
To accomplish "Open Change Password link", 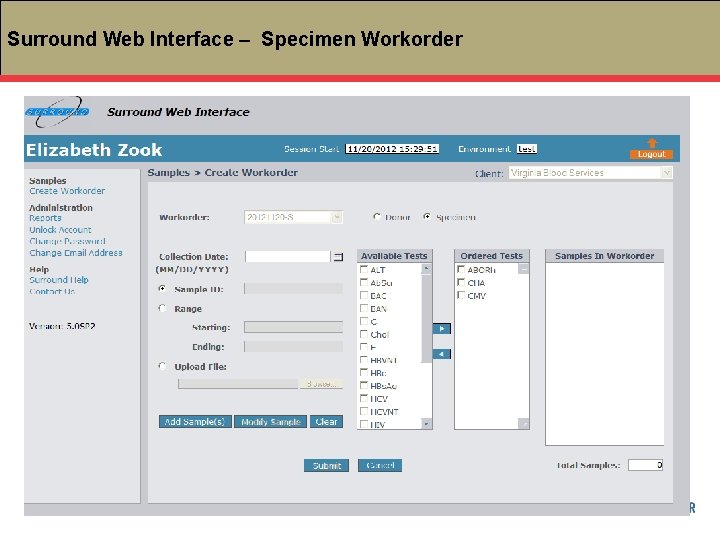I will click(68, 241).
